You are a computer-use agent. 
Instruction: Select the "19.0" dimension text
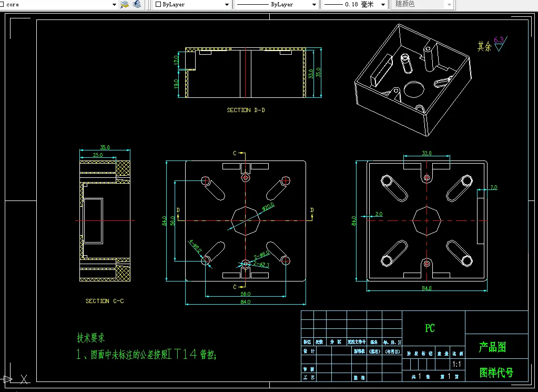(x=176, y=84)
